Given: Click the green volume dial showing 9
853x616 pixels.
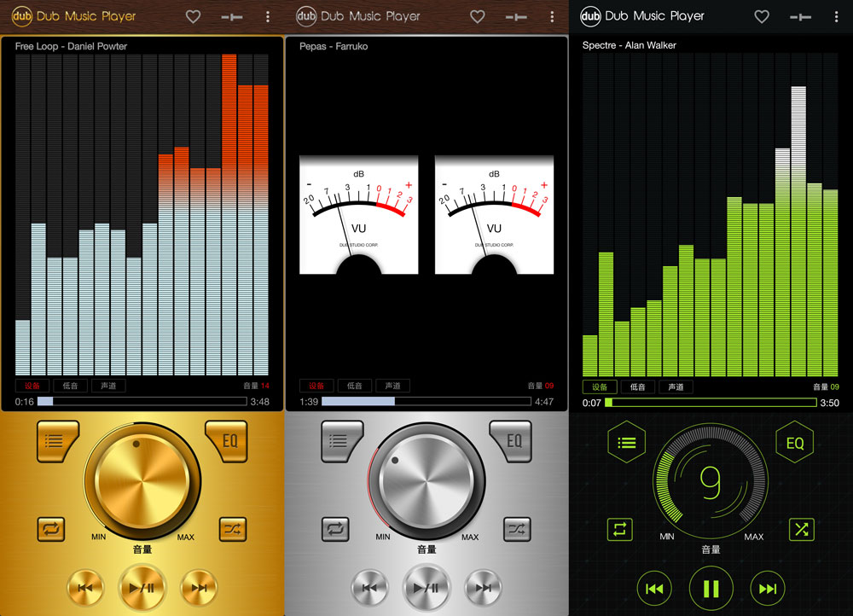Looking at the screenshot, I should click(711, 481).
